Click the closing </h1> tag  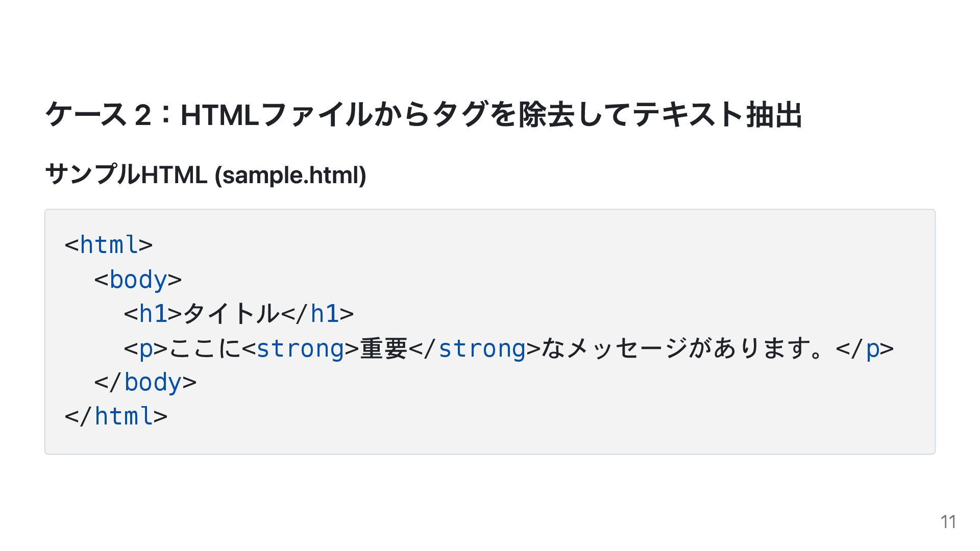point(317,314)
